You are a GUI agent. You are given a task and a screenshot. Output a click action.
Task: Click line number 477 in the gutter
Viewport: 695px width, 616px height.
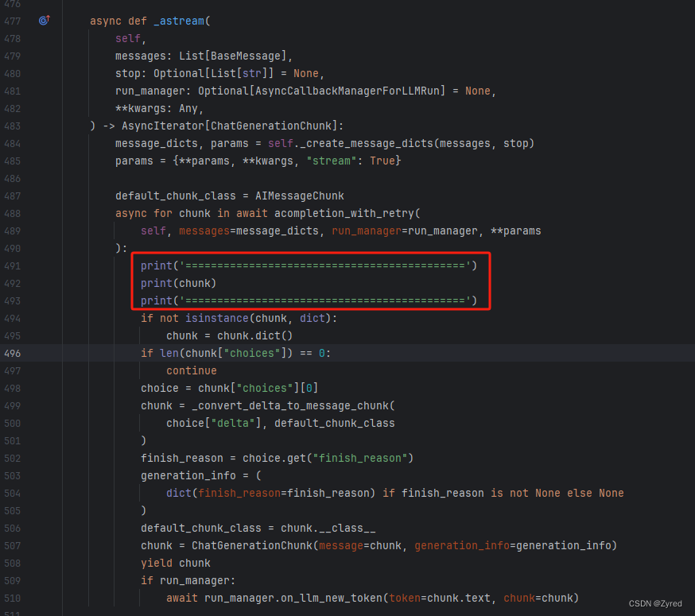tap(13, 21)
